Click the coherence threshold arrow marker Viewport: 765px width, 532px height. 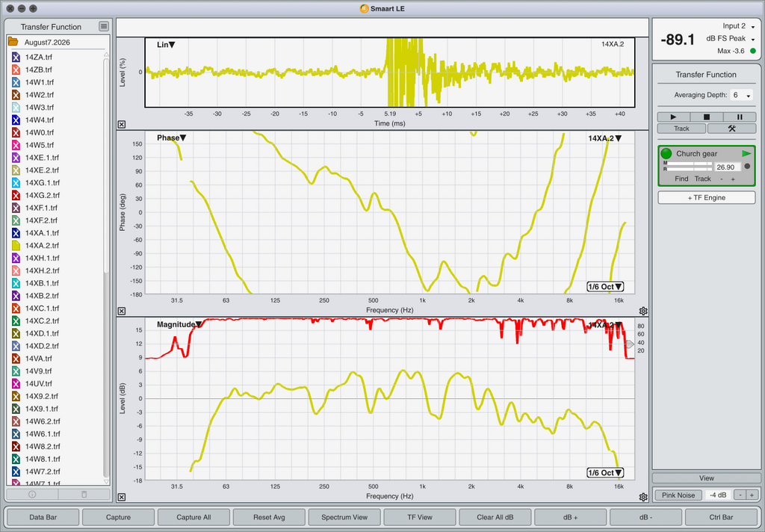(630, 344)
